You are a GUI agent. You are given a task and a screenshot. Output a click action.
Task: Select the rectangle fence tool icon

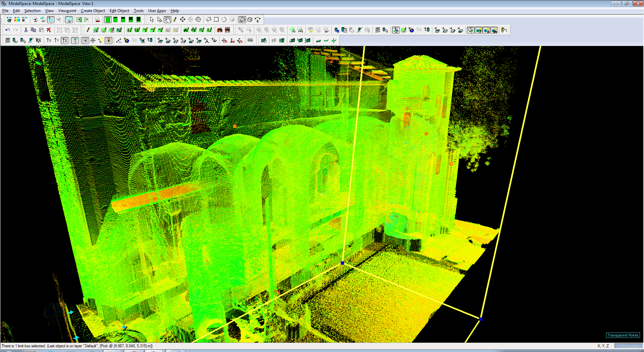click(x=216, y=19)
